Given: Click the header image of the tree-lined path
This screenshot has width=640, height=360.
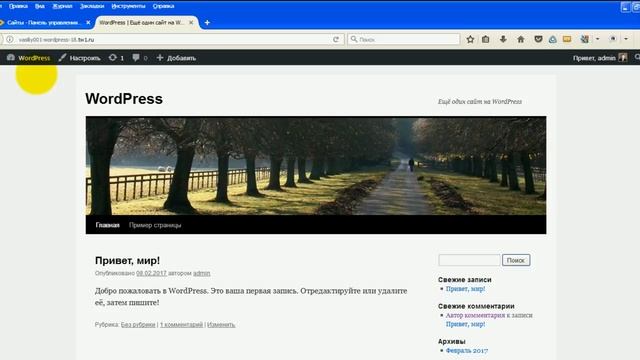Looking at the screenshot, I should point(316,166).
